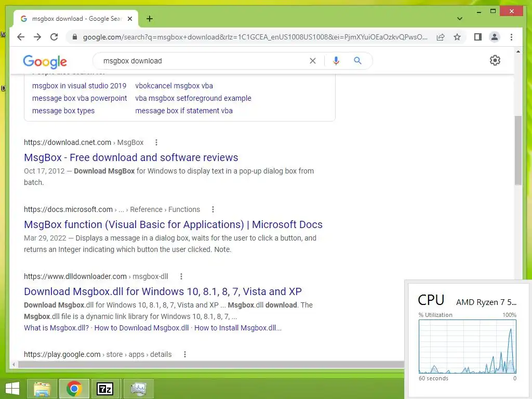
Task: Open Chrome side panel
Action: [478, 37]
